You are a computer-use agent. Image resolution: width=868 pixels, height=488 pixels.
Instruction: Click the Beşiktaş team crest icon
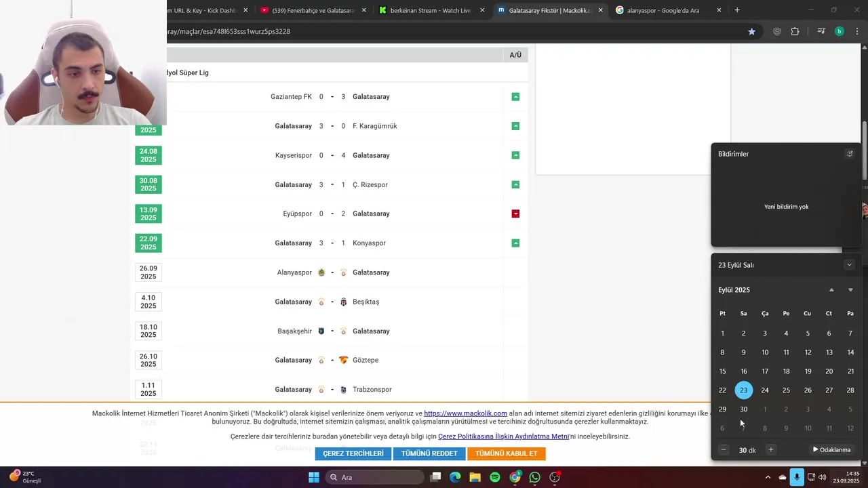point(343,302)
